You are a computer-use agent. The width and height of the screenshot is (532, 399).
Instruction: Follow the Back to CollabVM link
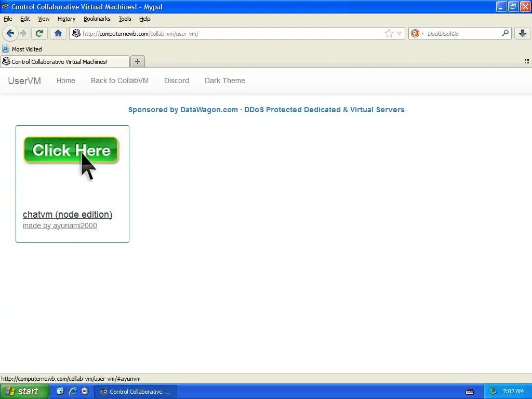point(120,81)
